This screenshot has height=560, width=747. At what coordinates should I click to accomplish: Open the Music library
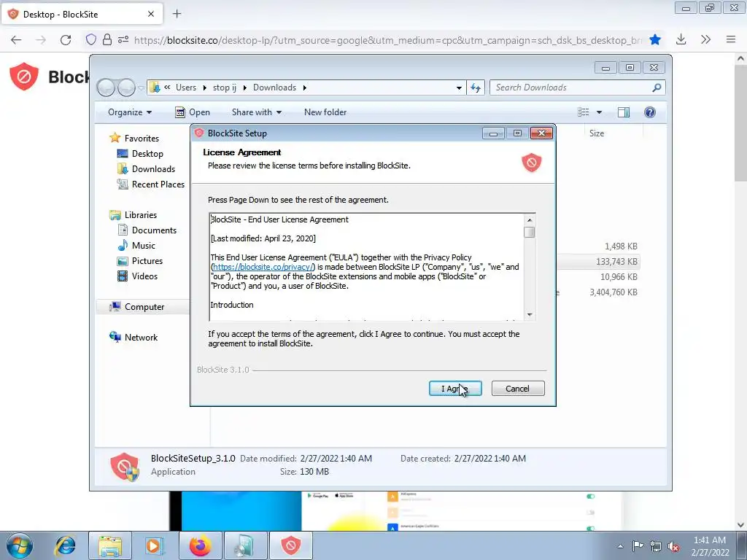coord(144,246)
